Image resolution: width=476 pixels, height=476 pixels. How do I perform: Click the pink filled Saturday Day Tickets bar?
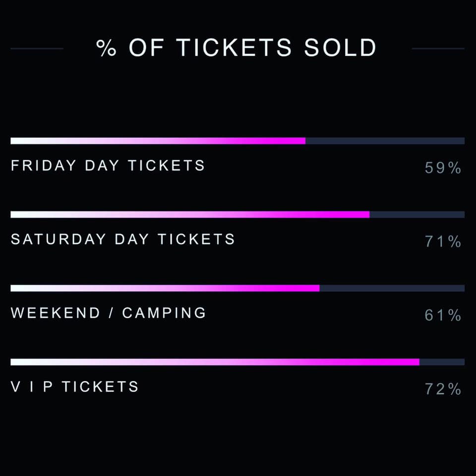point(190,215)
